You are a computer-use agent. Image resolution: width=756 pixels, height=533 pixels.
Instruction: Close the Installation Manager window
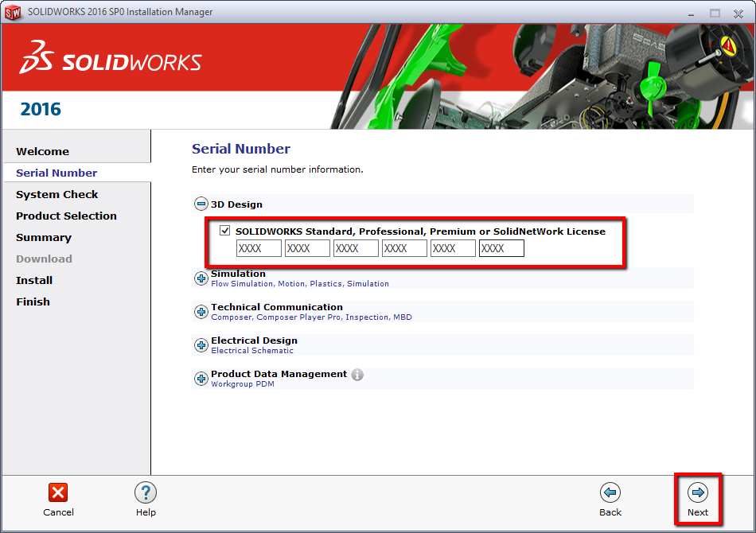tap(738, 14)
